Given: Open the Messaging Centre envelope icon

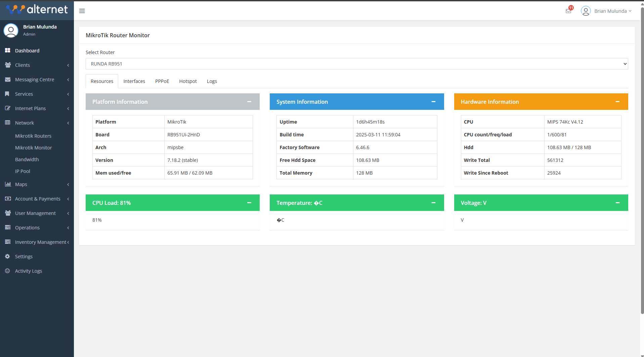Looking at the screenshot, I should coord(7,79).
